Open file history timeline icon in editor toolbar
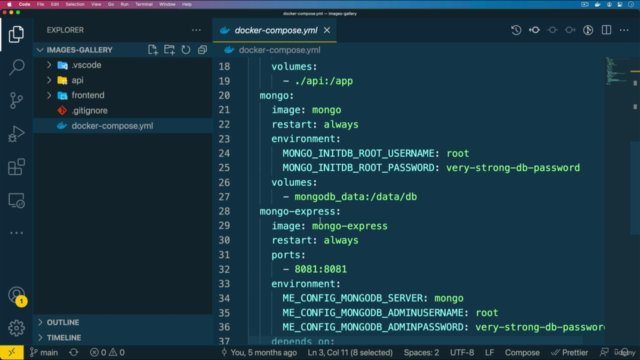Viewport: 640px width, 360px height. tap(516, 30)
